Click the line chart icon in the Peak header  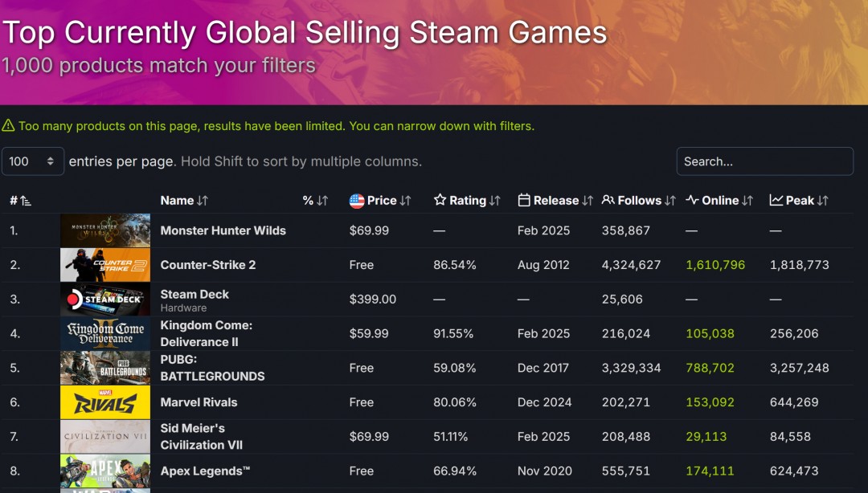pyautogui.click(x=775, y=200)
